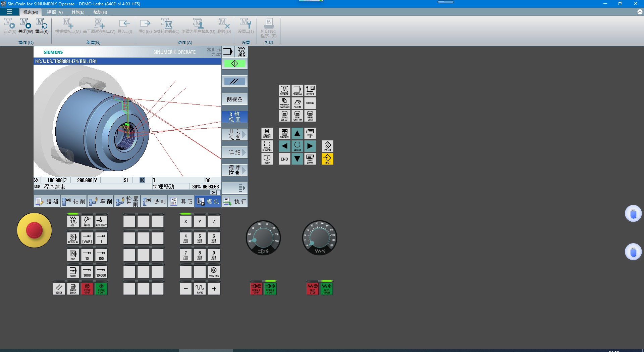Toggle AUTO mode key
The width and height of the screenshot is (644, 352).
coord(73,272)
